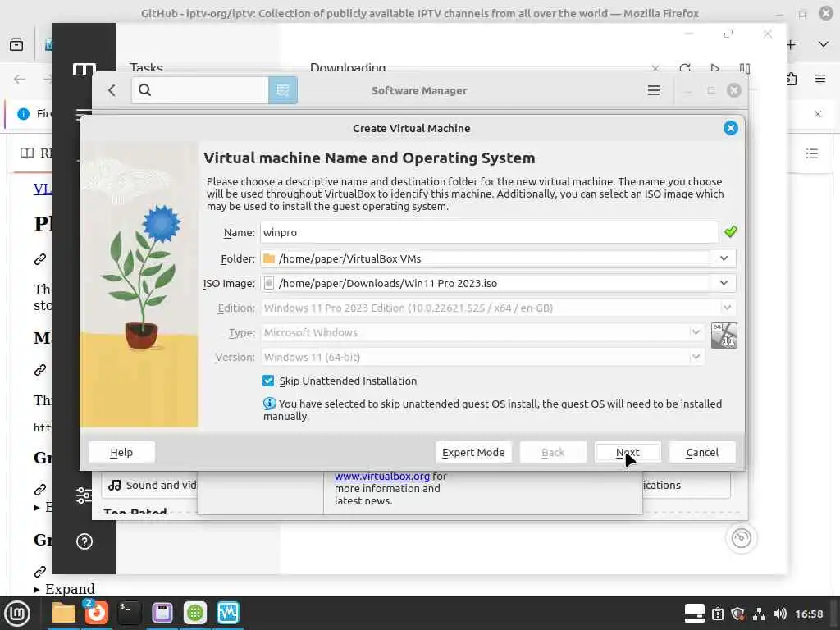Launch the Terminal from taskbar
This screenshot has height=630, width=840.
pyautogui.click(x=129, y=613)
